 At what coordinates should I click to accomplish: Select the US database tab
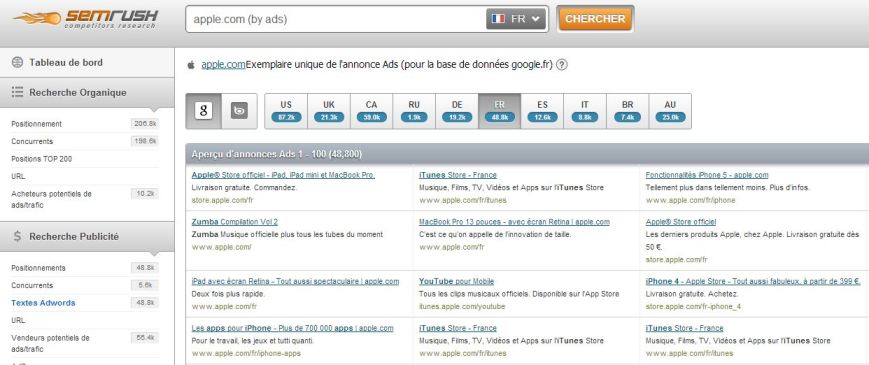coord(286,111)
